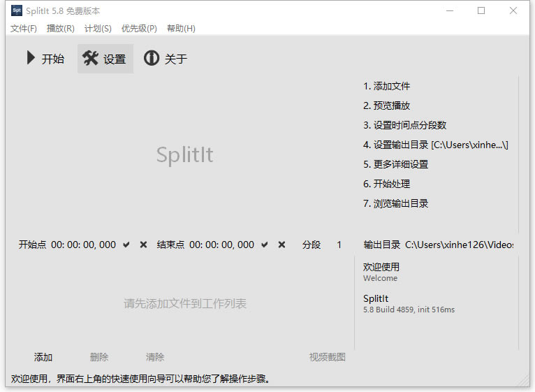Click the 请先添加文件到工作列表 placeholder area
This screenshot has height=392, width=535.
tap(185, 303)
